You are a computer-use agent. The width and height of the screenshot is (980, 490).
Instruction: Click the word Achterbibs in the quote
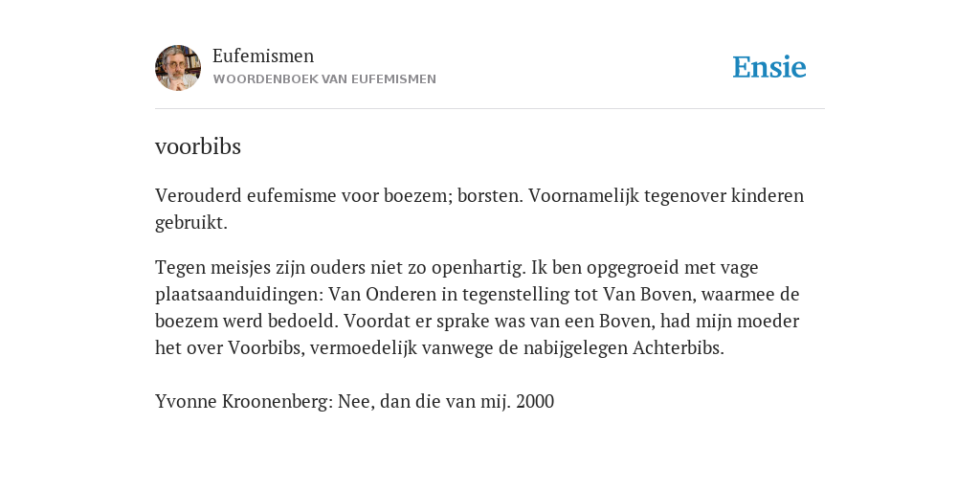tap(679, 348)
